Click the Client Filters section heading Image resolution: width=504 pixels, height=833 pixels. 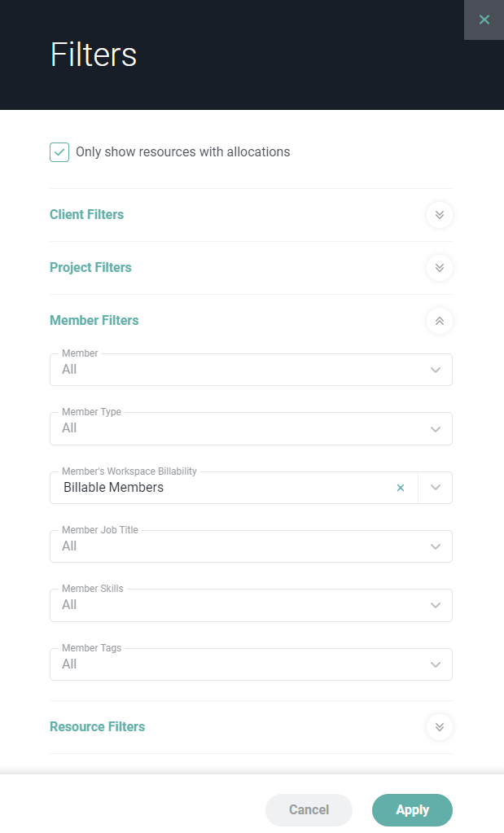coord(86,215)
